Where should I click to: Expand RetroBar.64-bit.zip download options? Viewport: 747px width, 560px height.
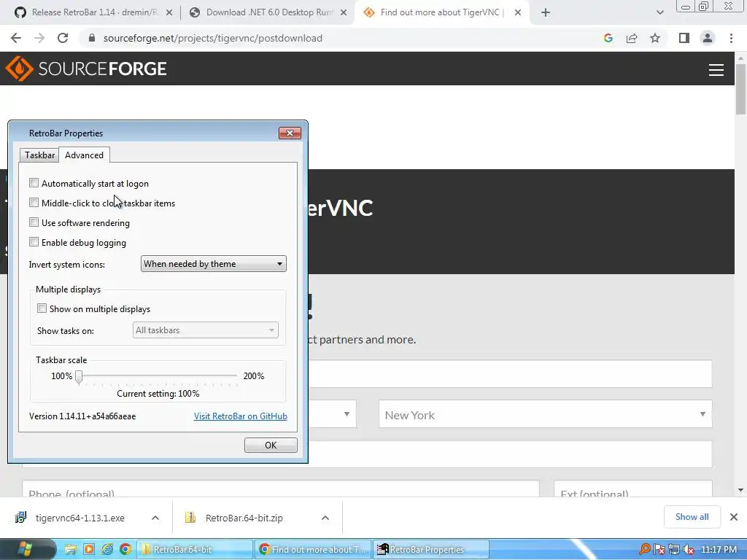click(x=325, y=518)
